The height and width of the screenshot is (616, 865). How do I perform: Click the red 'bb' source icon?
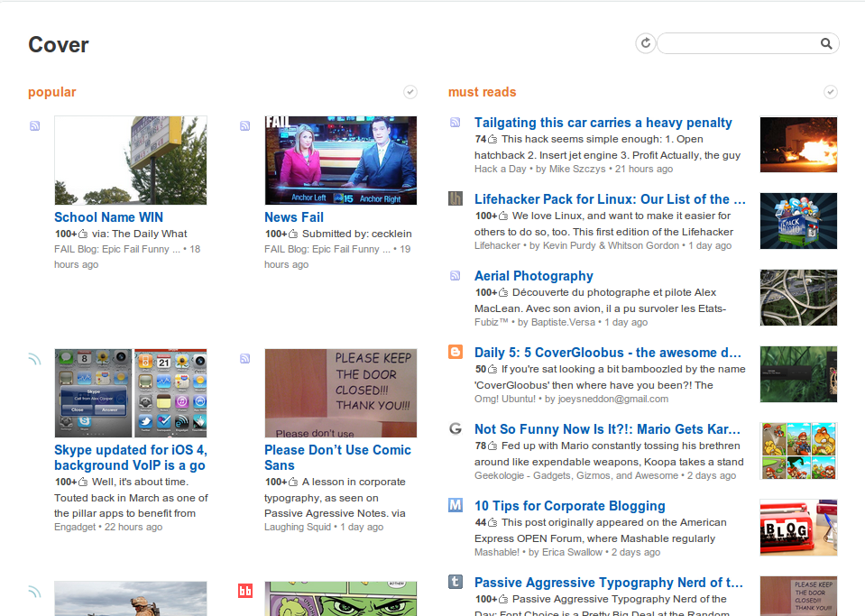coord(245,591)
